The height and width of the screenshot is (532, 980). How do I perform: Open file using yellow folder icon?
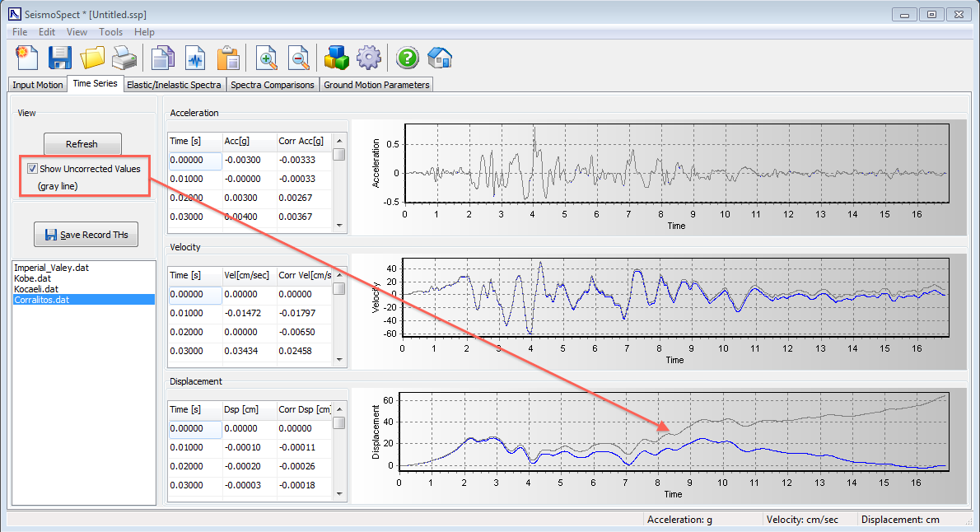point(92,58)
